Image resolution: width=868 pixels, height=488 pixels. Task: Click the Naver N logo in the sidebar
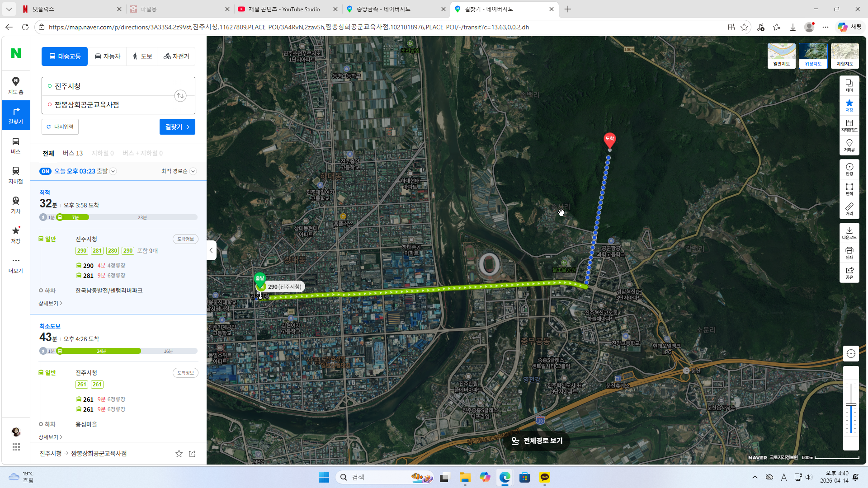[16, 53]
